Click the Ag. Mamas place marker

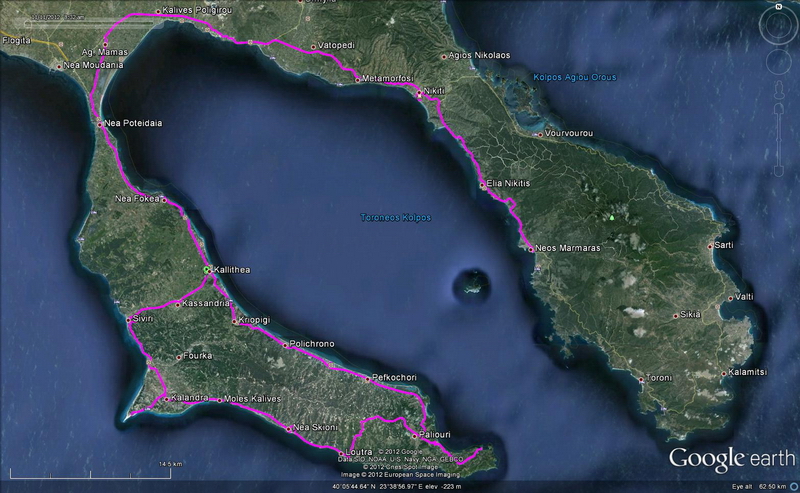106,44
